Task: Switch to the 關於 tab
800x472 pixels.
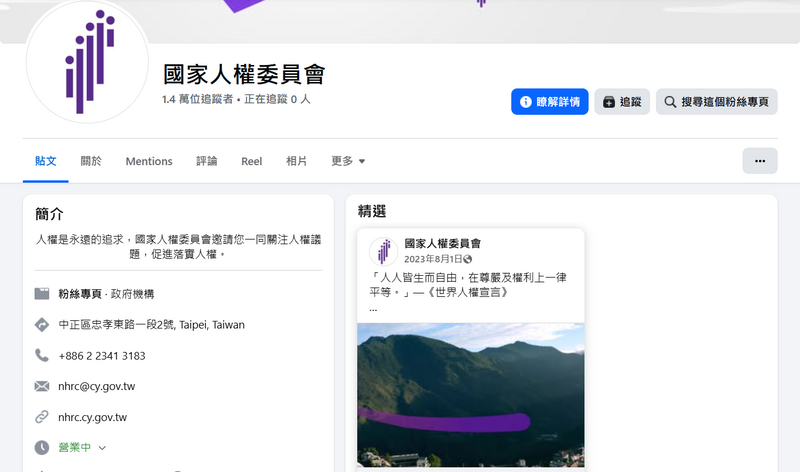Action: tap(91, 161)
